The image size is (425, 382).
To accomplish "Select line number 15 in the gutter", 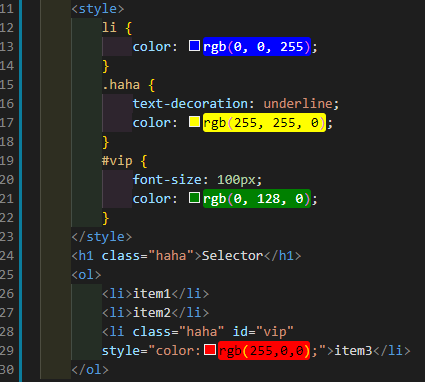I will (x=7, y=85).
